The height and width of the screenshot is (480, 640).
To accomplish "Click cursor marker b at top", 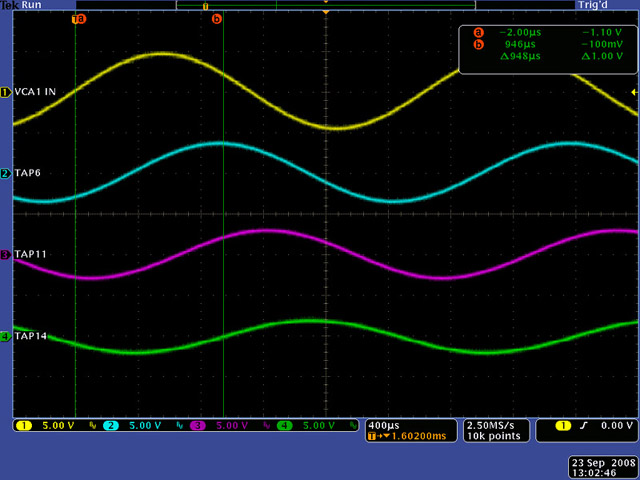I will pos(217,18).
